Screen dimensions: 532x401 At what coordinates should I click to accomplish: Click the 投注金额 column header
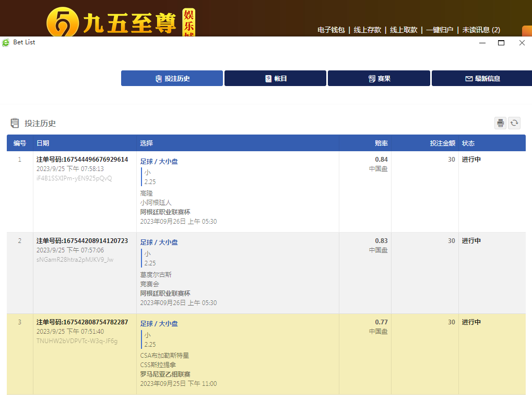(442, 143)
